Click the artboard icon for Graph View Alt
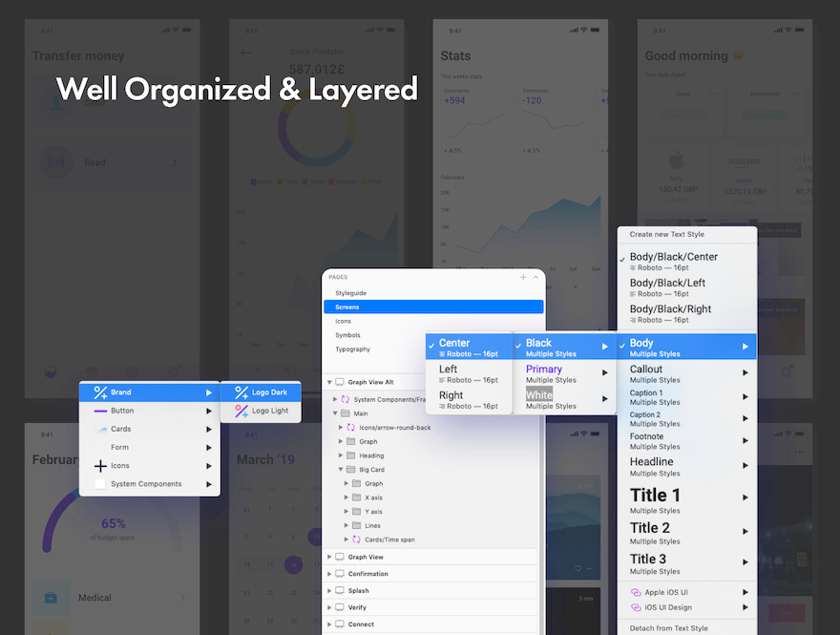The height and width of the screenshot is (635, 840). point(340,382)
